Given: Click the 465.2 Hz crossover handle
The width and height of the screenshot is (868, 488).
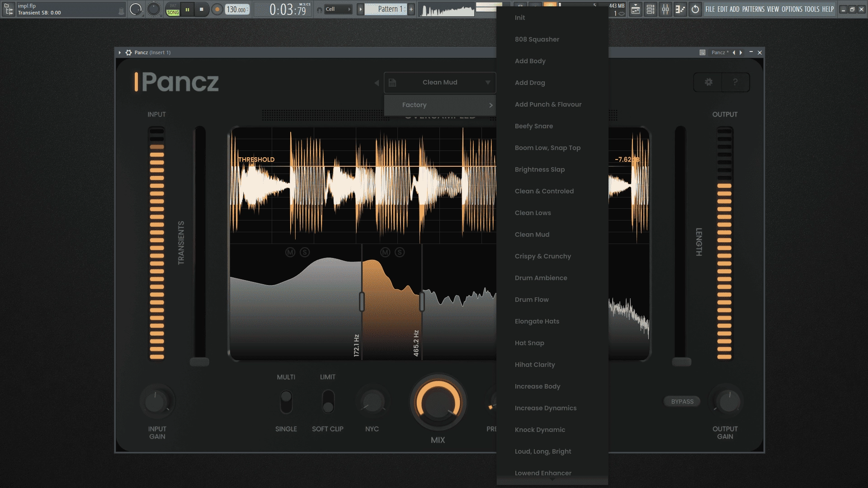Looking at the screenshot, I should point(422,301).
